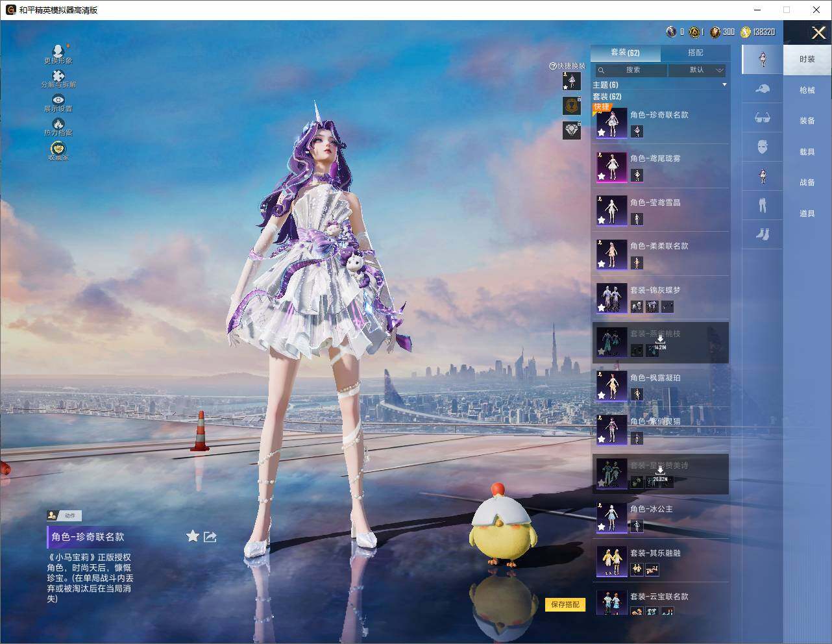Select the first quick-swap outfit slot
832x644 pixels.
[x=571, y=81]
